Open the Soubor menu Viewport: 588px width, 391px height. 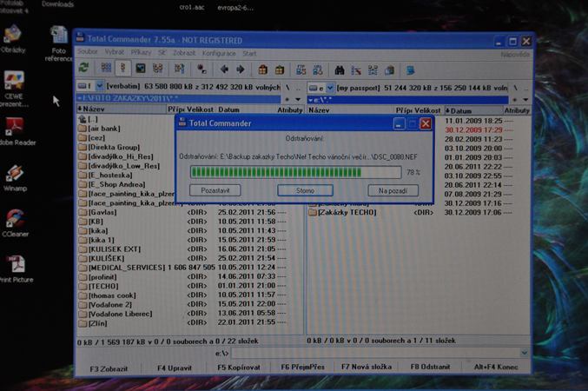pos(88,52)
